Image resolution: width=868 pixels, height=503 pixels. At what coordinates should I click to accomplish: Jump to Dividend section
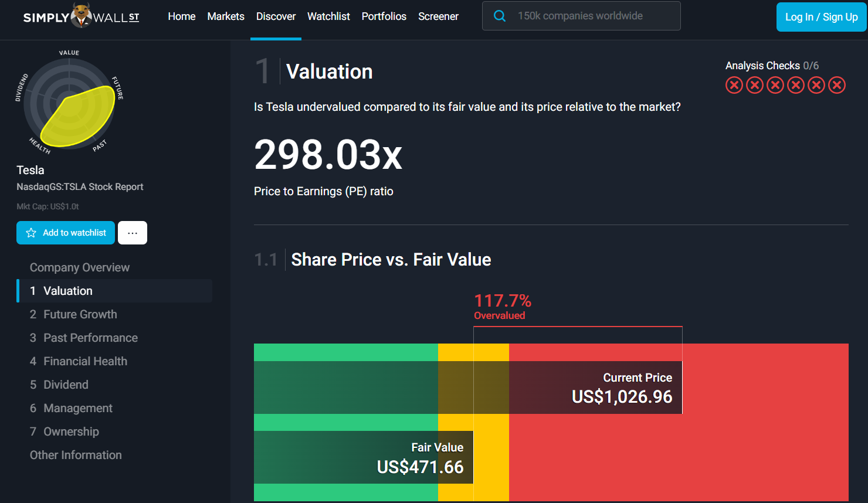(x=59, y=385)
